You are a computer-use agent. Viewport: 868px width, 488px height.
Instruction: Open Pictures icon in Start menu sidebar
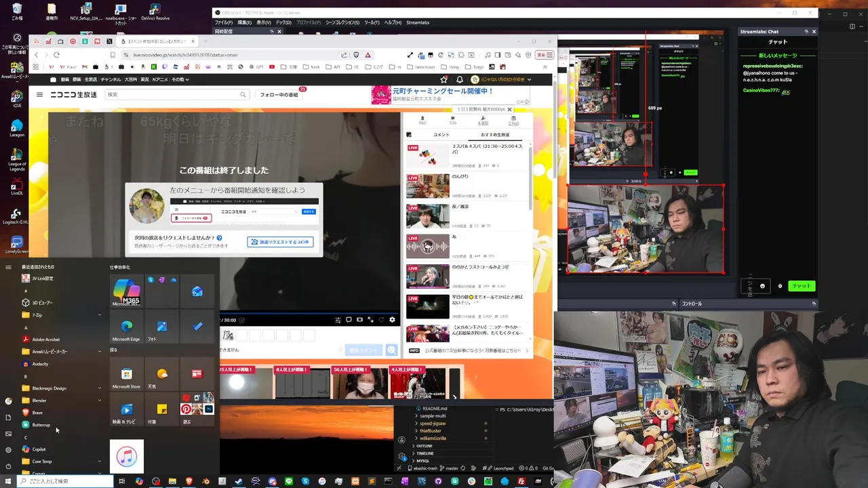[x=8, y=434]
